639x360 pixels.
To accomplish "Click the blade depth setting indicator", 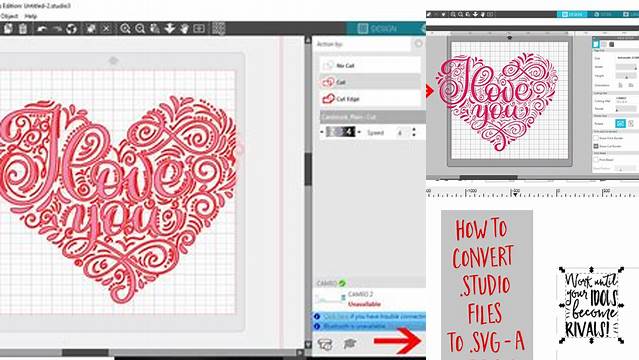I will [x=340, y=132].
